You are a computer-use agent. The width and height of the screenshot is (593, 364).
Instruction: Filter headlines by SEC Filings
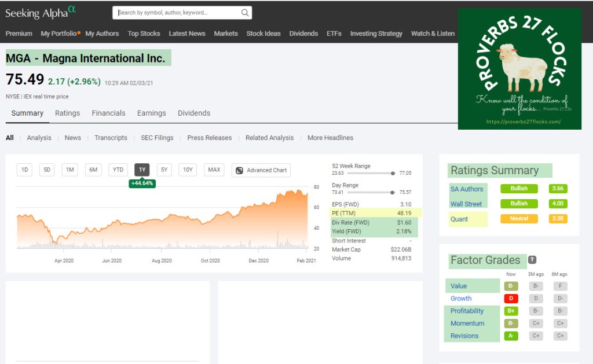click(x=157, y=138)
